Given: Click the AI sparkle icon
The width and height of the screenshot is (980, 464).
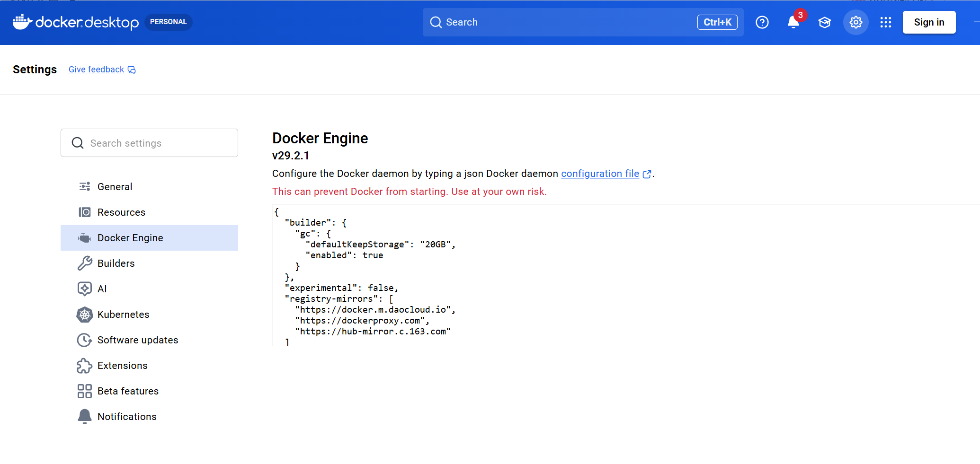Looking at the screenshot, I should tap(85, 289).
